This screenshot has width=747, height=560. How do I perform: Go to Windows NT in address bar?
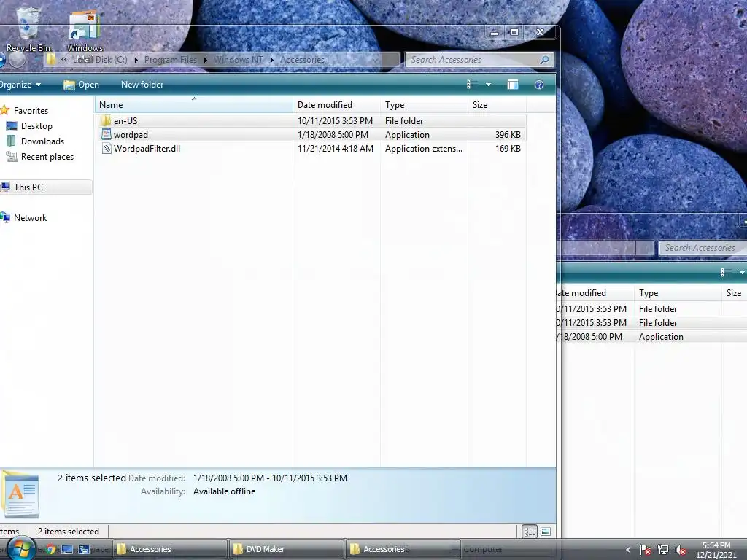239,60
